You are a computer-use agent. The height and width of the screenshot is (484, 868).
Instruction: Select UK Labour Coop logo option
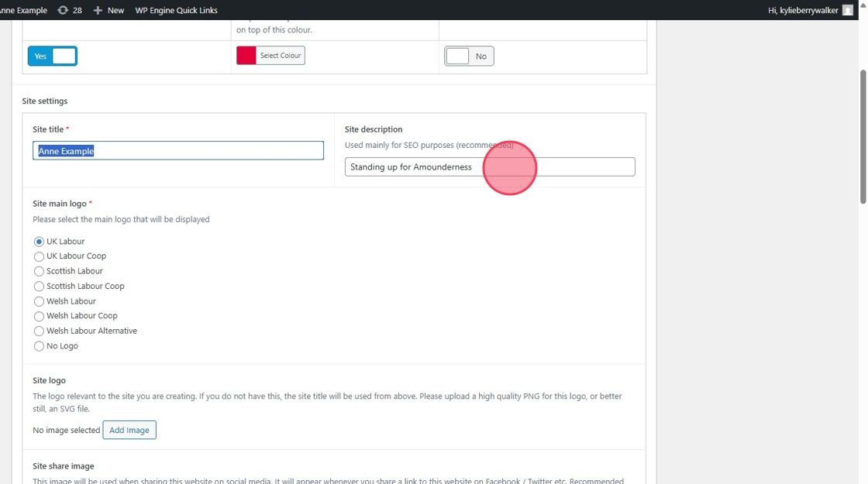[39, 256]
